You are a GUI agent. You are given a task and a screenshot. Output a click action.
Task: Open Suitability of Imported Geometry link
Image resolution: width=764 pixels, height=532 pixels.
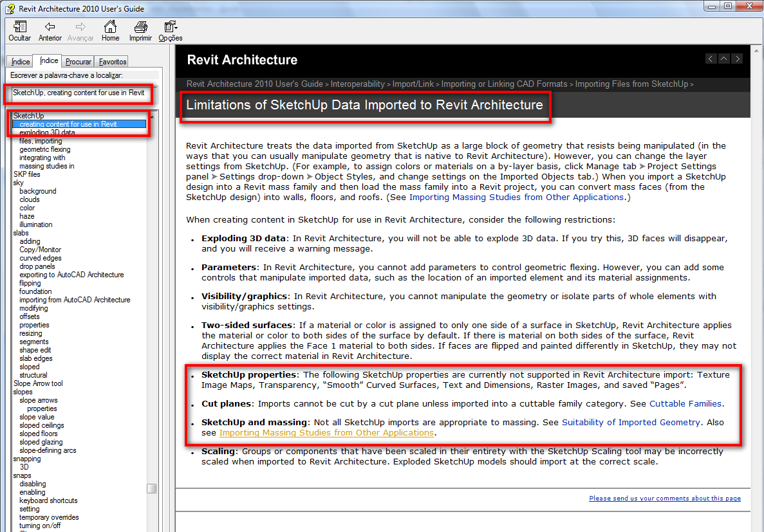pyautogui.click(x=631, y=423)
